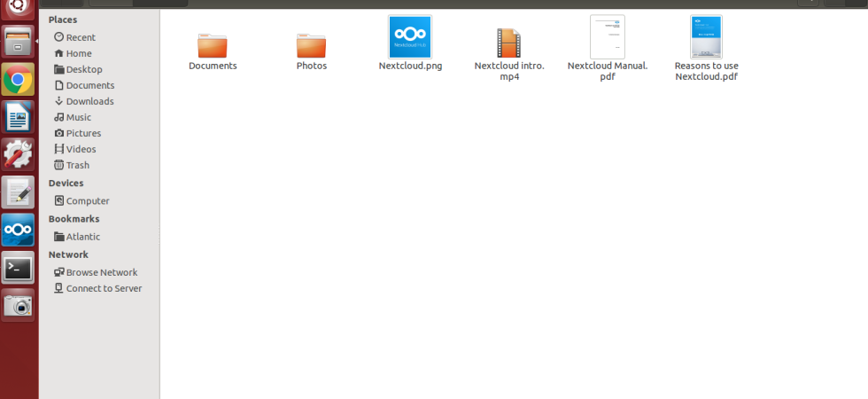868x399 pixels.
Task: Click the camera icon beside Pictures
Action: coord(58,133)
